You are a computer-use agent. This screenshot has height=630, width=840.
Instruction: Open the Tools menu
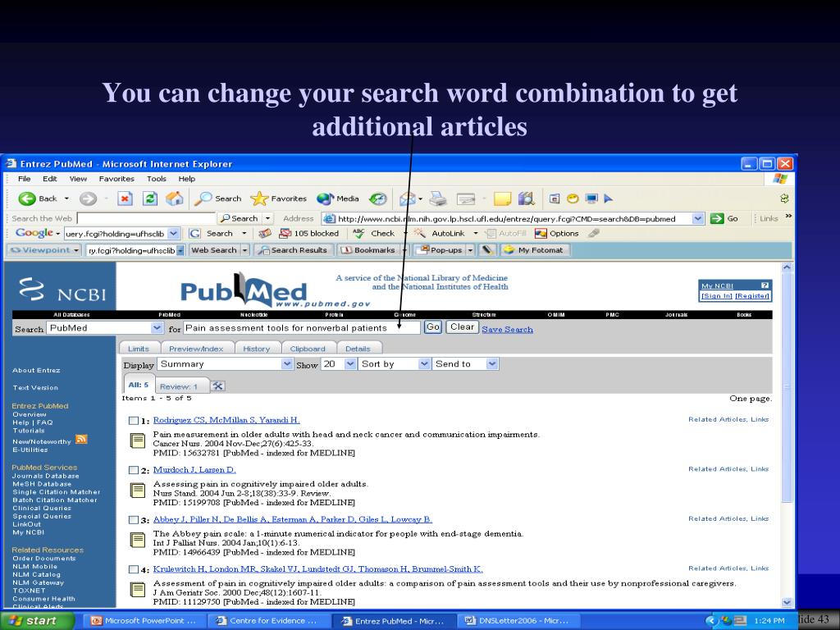pos(157,179)
